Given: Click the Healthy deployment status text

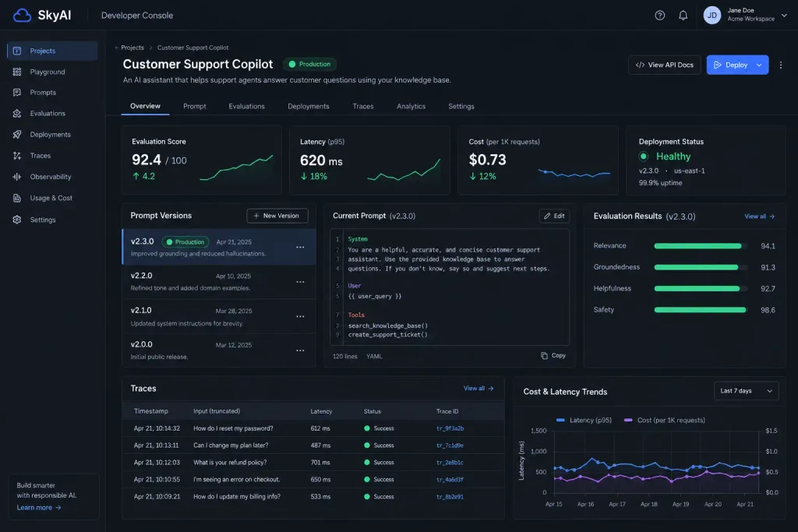Looking at the screenshot, I should click(673, 156).
